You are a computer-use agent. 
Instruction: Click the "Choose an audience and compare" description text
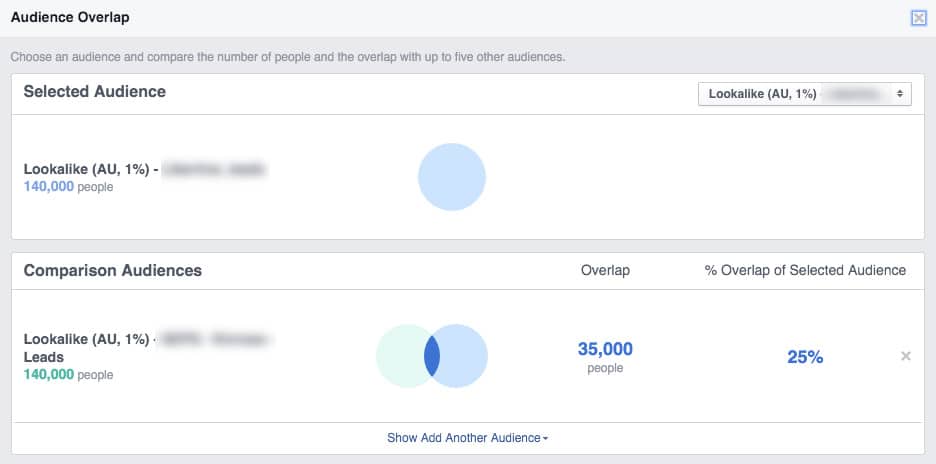288,58
